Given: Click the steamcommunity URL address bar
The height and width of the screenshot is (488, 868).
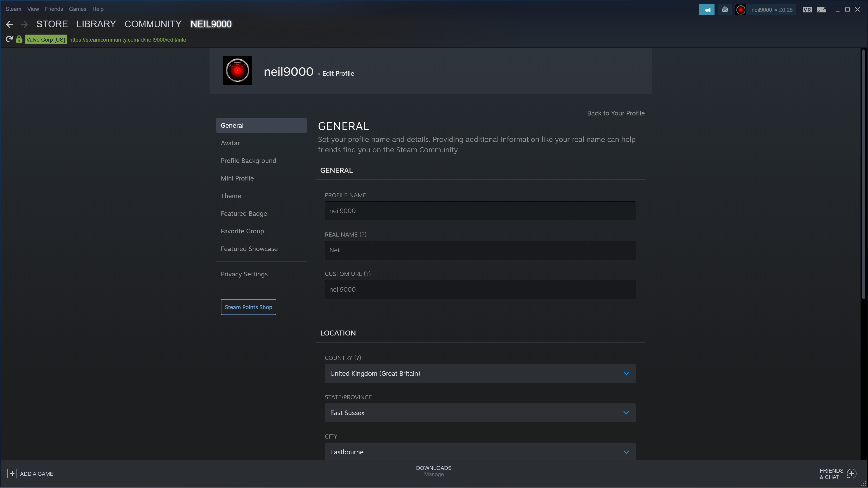Looking at the screenshot, I should coord(128,39).
